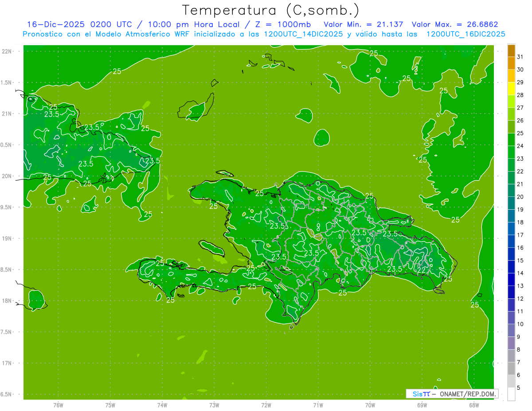The height and width of the screenshot is (411, 532).
Task: Click the 20N latitude axis label
Action: (x=7, y=176)
